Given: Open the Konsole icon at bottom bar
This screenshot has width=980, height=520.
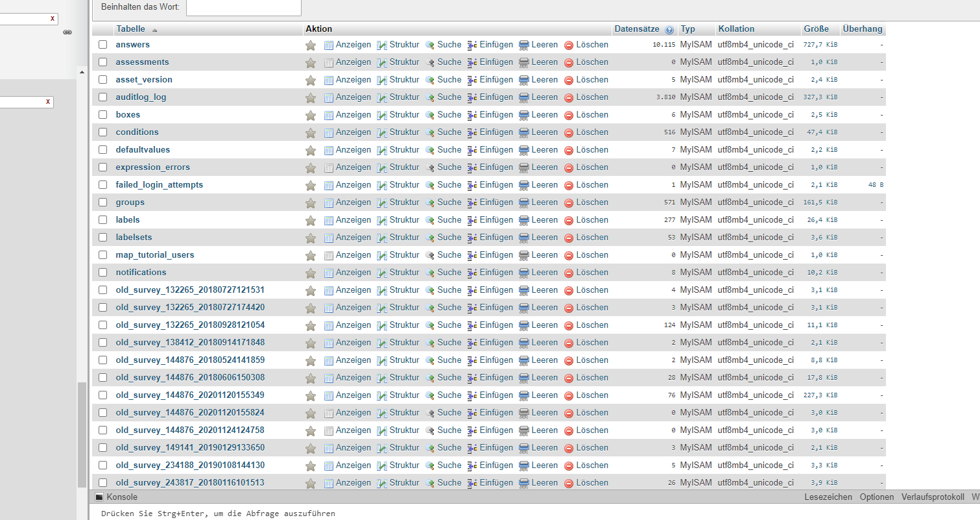Looking at the screenshot, I should pos(99,497).
